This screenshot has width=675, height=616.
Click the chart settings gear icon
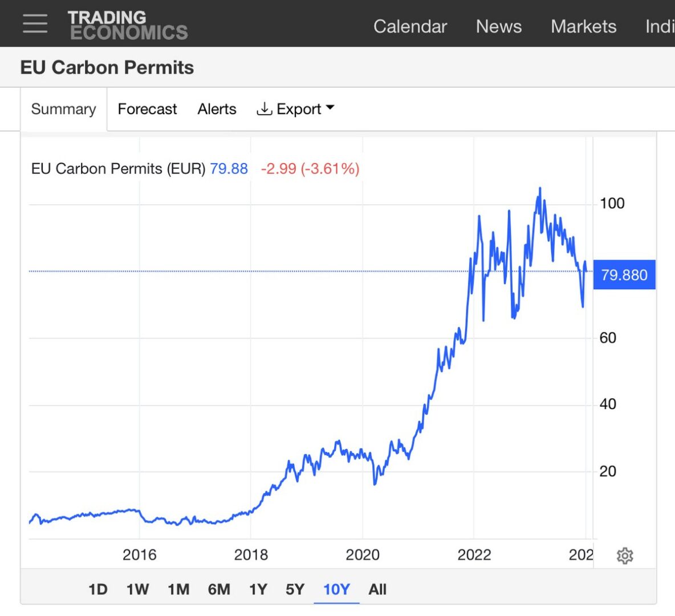point(625,556)
